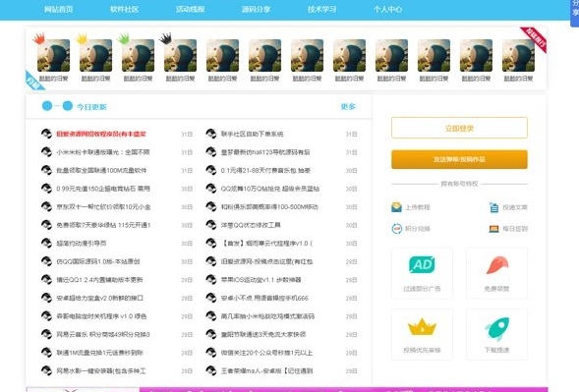
Task: Click the red feather icon card
Action: tap(497, 273)
